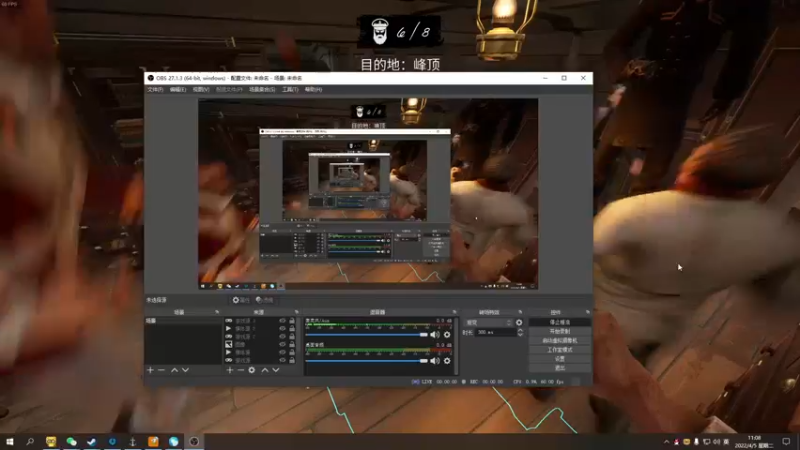Start the virtual camera button
This screenshot has height=450, width=800.
(560, 340)
